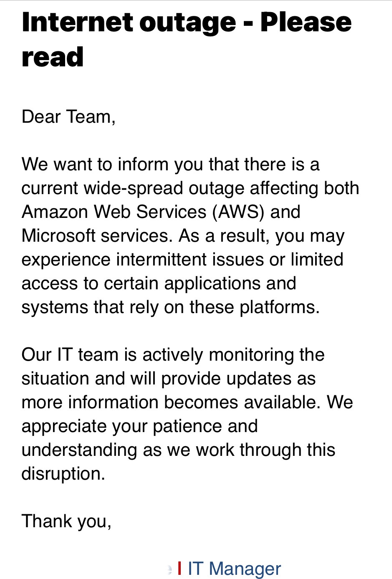Click the 'Dear Team,' greeting line
Image resolution: width=392 pixels, height=579 pixels.
coord(68,116)
